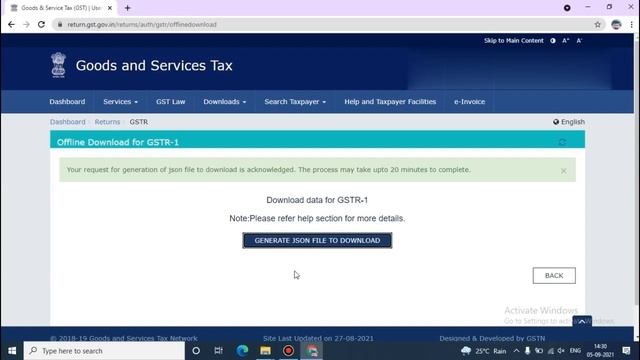The width and height of the screenshot is (640, 360).
Task: Open Chrome taskbar icon
Action: [311, 351]
